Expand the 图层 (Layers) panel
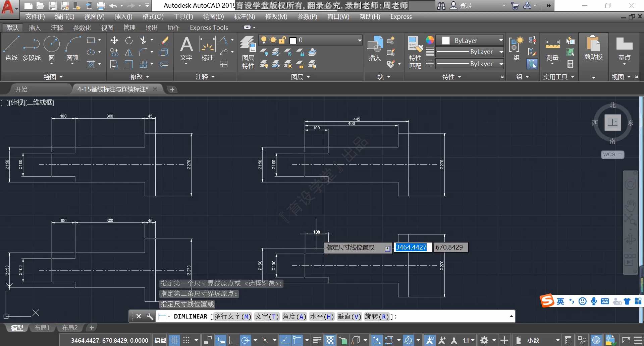Screen dimensions: 644x346 [x=300, y=77]
